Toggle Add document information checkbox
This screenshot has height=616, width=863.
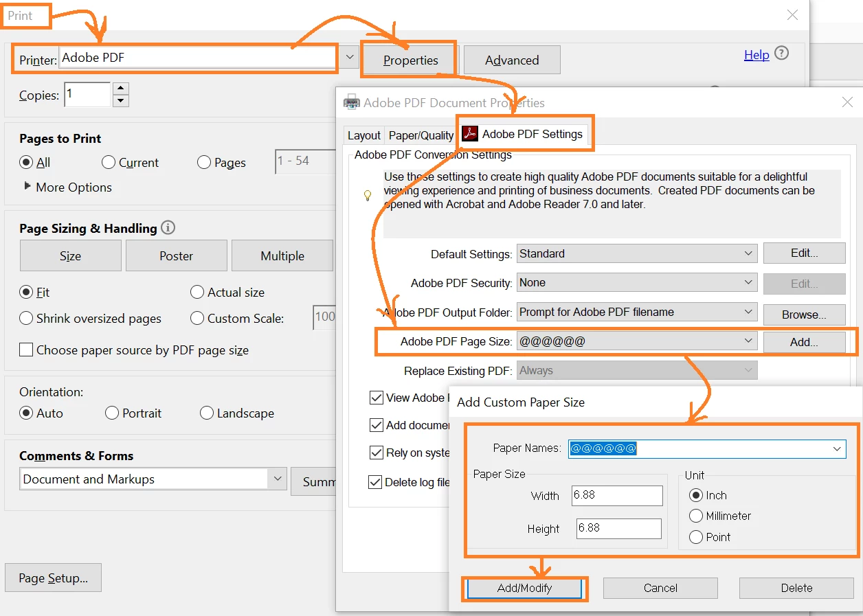click(377, 425)
